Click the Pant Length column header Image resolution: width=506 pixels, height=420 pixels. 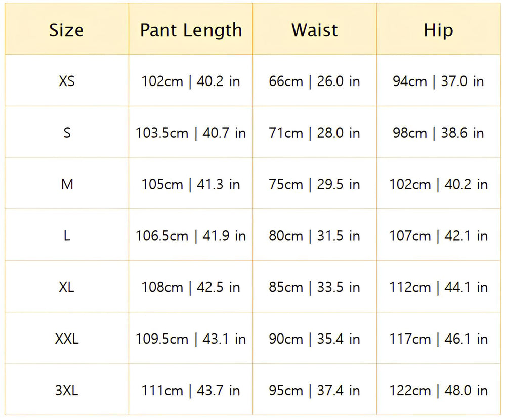pos(191,30)
